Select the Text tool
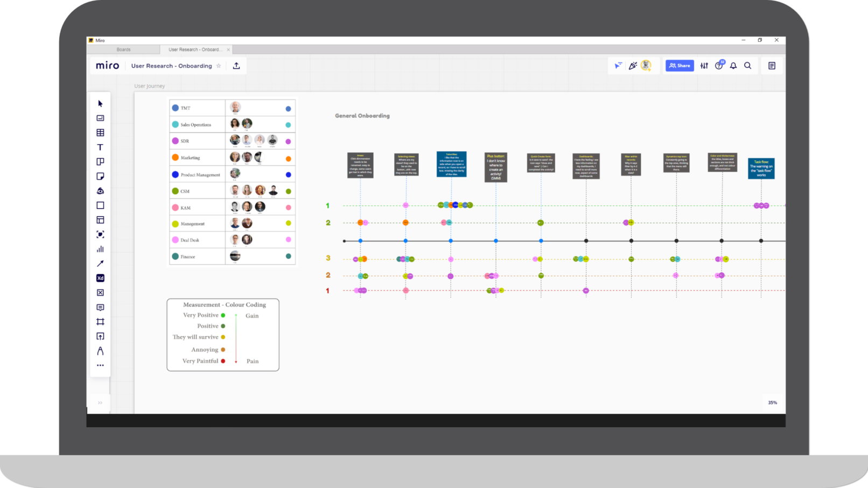Screen dimensions: 868x488 point(100,147)
